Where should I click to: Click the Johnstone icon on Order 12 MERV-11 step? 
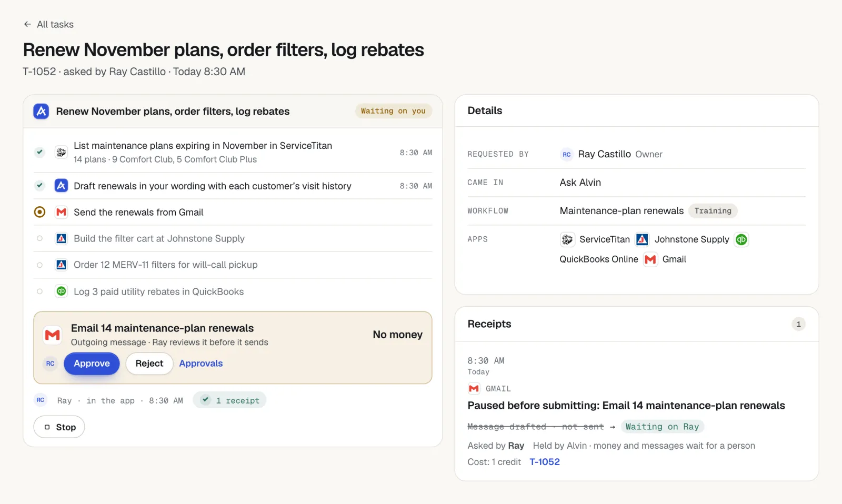coord(61,265)
